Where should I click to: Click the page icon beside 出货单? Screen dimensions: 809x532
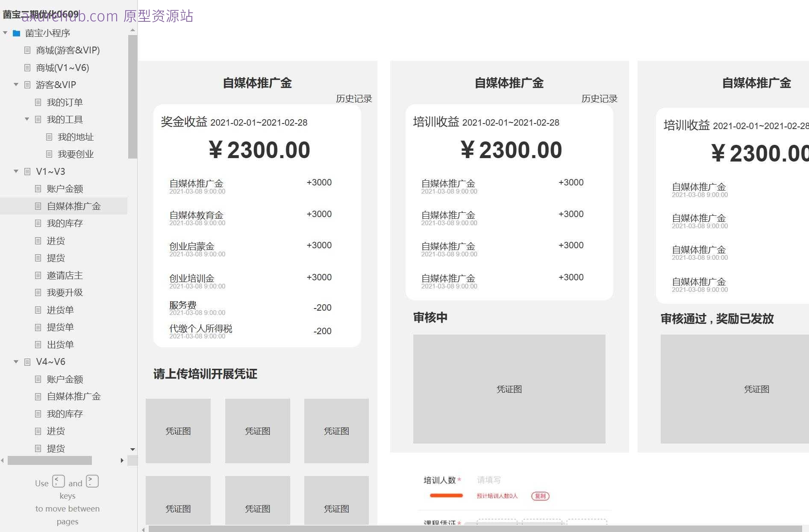point(38,344)
